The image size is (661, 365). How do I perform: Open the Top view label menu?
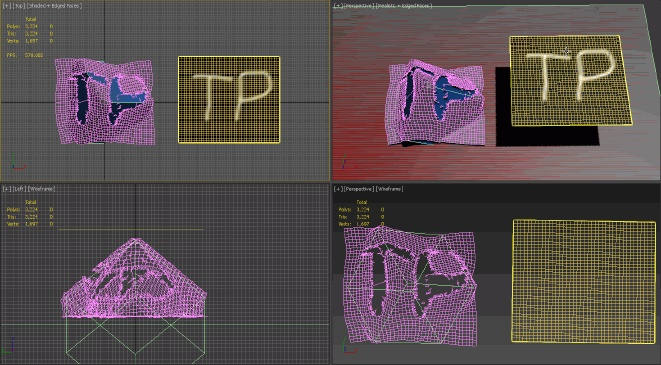click(19, 6)
